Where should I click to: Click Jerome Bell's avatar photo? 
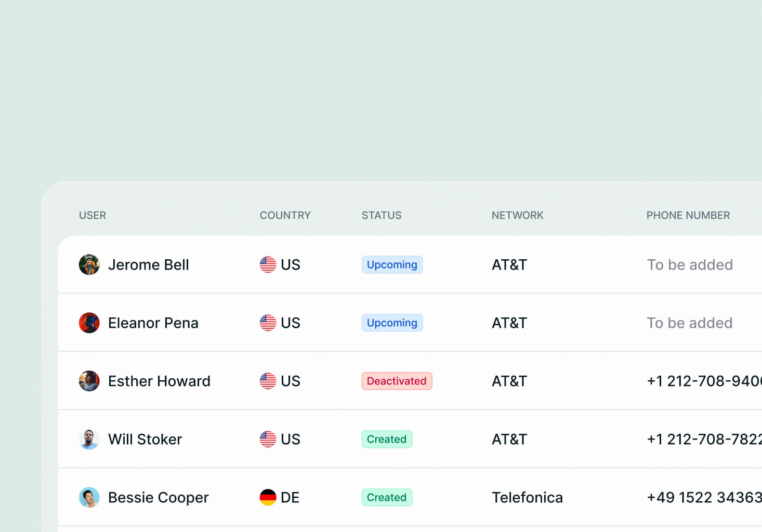point(89,264)
